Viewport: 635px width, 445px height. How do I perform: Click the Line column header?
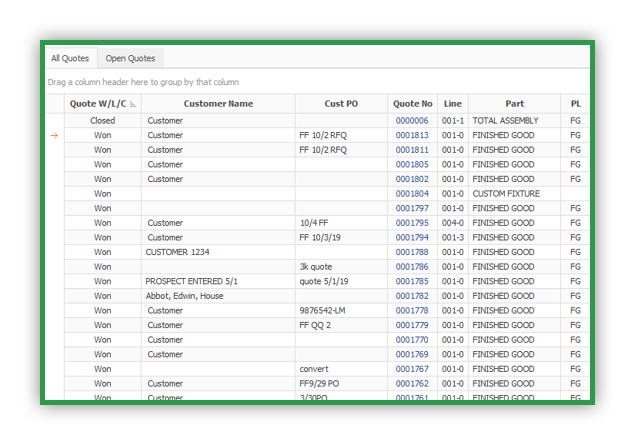click(x=452, y=104)
